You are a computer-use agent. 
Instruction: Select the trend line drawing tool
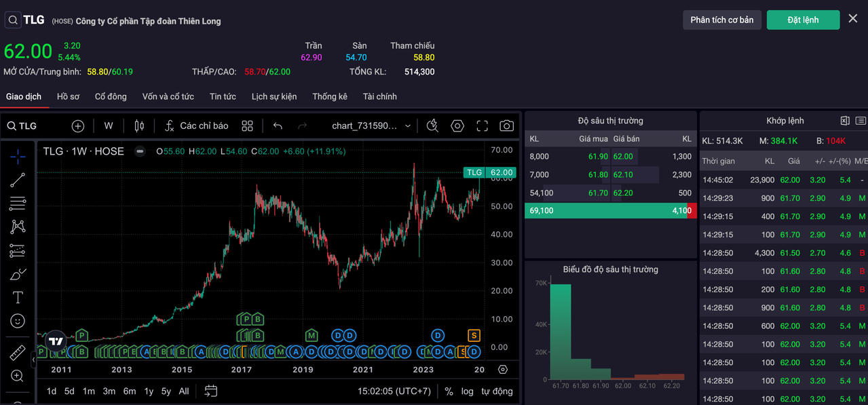[18, 180]
